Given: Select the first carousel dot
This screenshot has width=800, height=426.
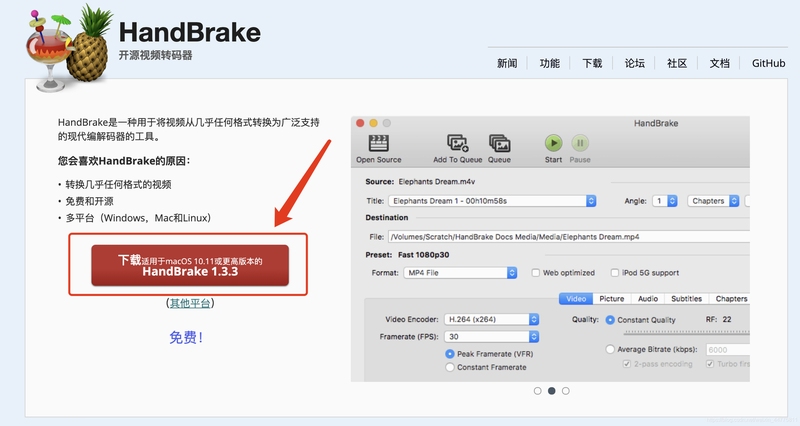Looking at the screenshot, I should 537,391.
